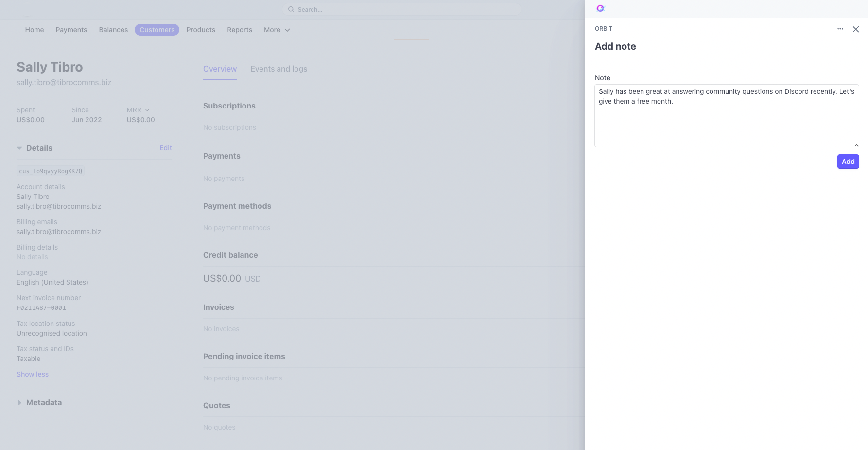Click the Orbit app logo icon
The image size is (868, 450).
tap(600, 8)
